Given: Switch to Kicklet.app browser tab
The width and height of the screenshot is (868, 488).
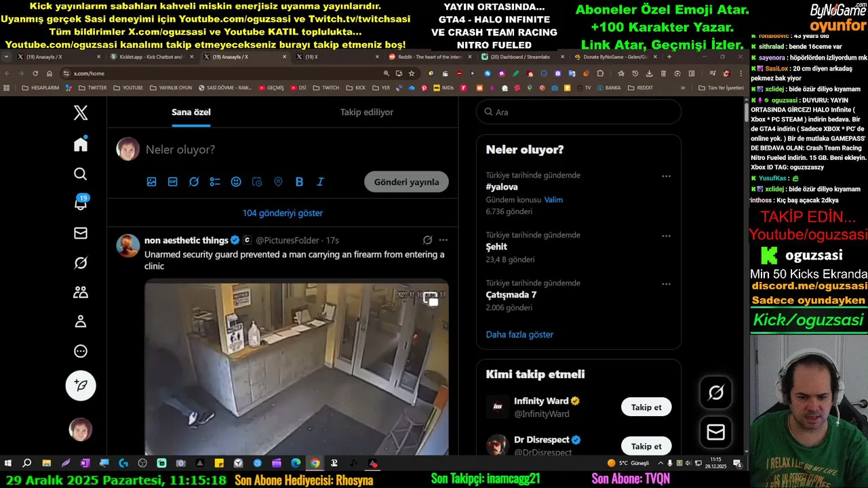Looking at the screenshot, I should (153, 57).
